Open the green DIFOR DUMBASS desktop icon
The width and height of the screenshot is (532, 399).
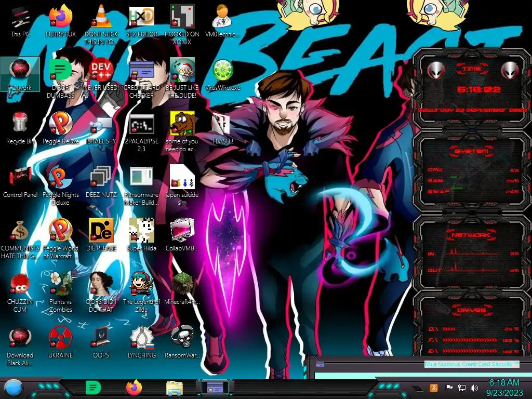click(61, 78)
